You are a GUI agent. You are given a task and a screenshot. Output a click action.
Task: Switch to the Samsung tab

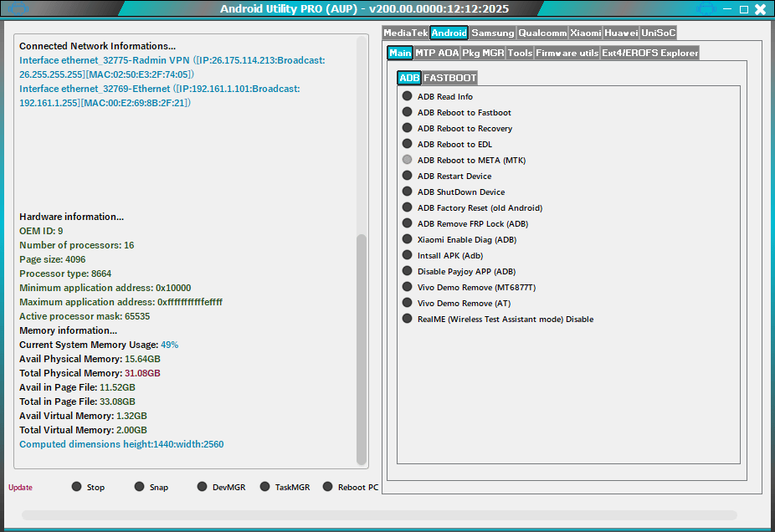pyautogui.click(x=492, y=33)
